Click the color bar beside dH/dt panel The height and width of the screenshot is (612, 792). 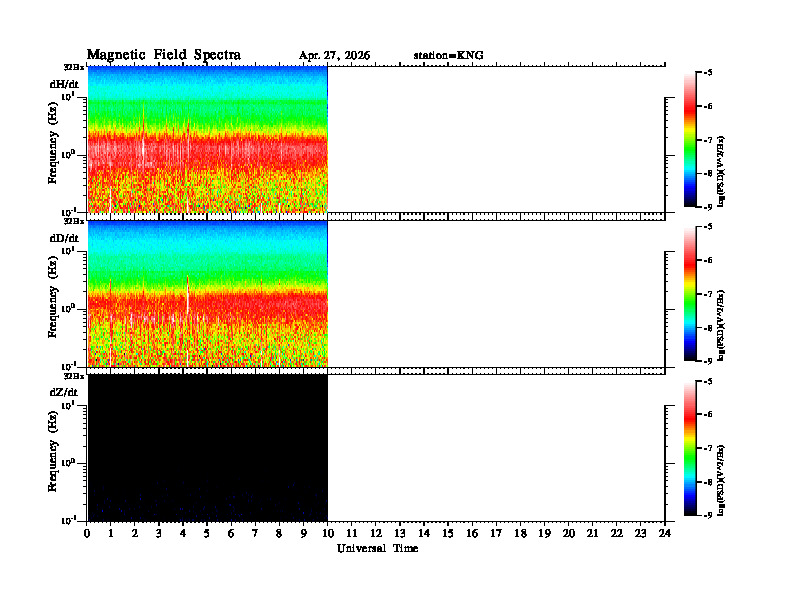point(690,140)
